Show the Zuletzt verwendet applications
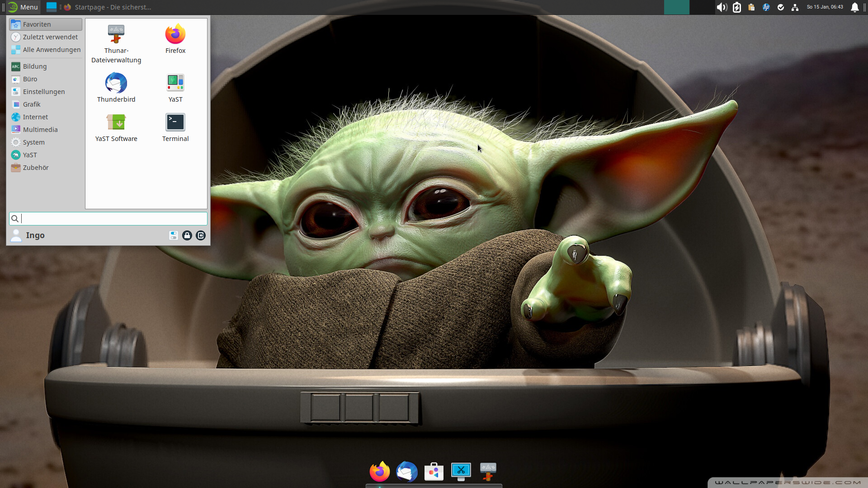 [49, 37]
